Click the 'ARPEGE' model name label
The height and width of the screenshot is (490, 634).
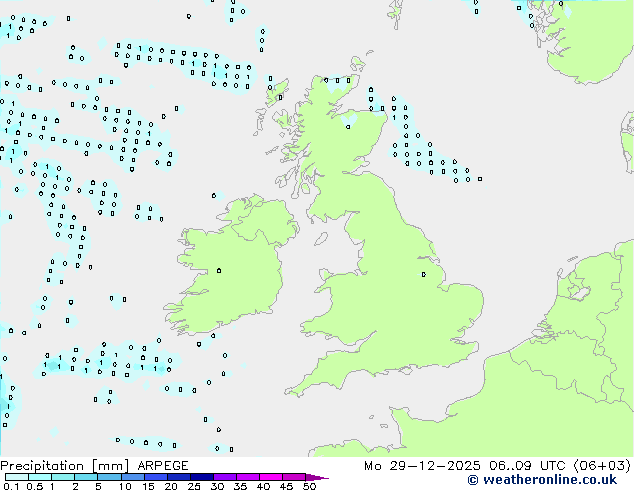[163, 466]
